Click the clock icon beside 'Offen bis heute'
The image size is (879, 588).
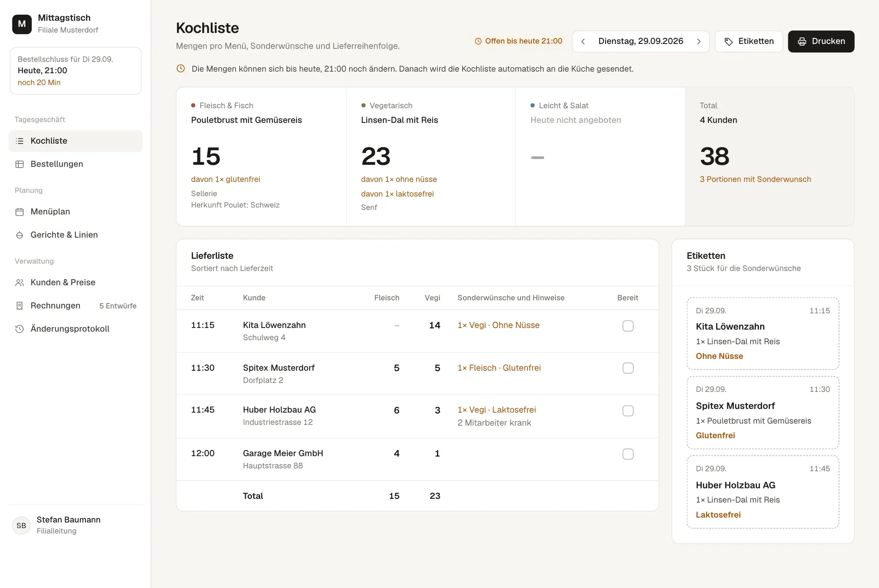[x=479, y=41]
